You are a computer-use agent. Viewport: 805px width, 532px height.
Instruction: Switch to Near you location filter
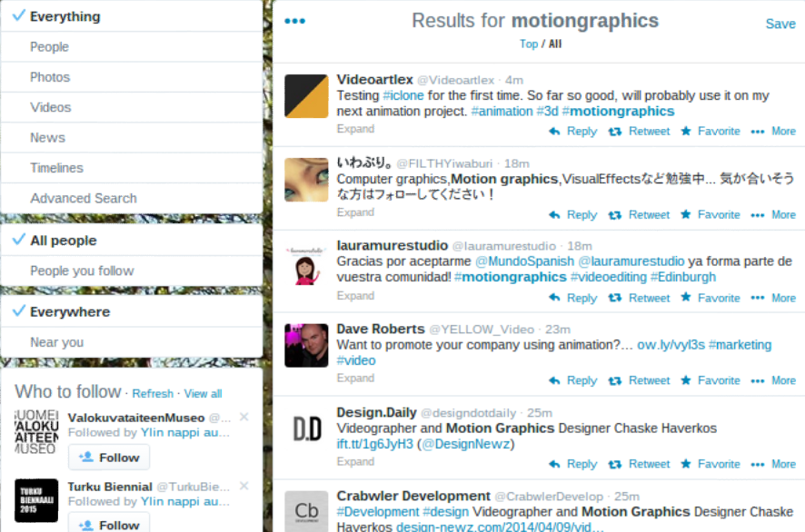pyautogui.click(x=132, y=341)
